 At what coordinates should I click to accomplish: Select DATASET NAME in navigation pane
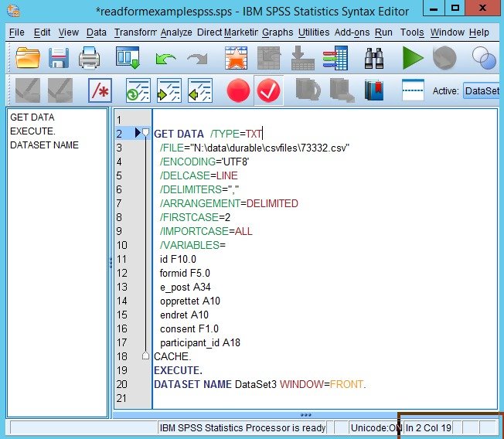click(x=44, y=145)
